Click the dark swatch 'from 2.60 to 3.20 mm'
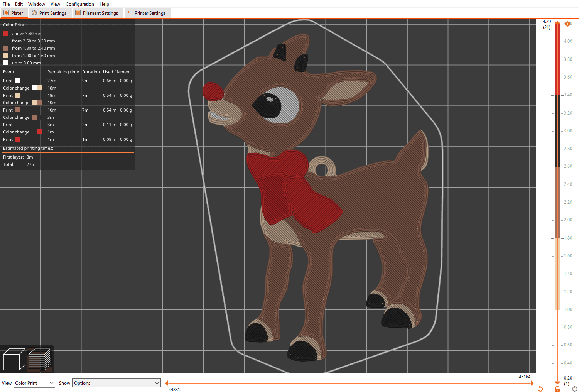Viewport: 579px width, 392px height. [x=6, y=41]
